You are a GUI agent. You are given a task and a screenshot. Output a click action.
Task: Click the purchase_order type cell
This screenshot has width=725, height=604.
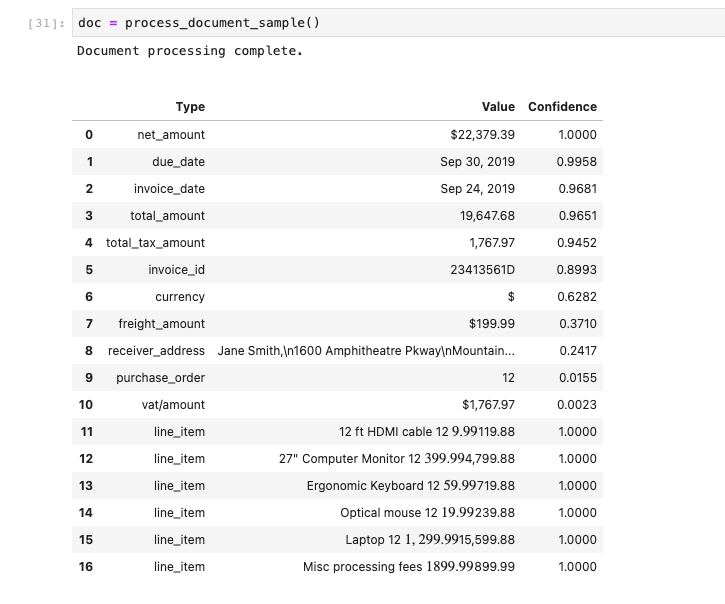(160, 378)
